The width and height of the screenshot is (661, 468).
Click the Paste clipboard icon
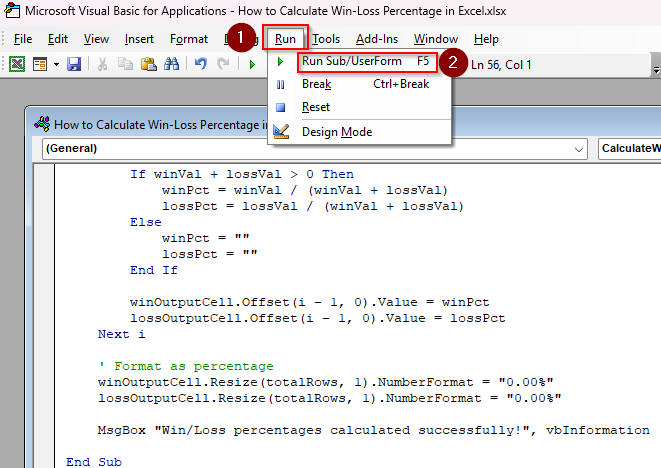pos(148,64)
